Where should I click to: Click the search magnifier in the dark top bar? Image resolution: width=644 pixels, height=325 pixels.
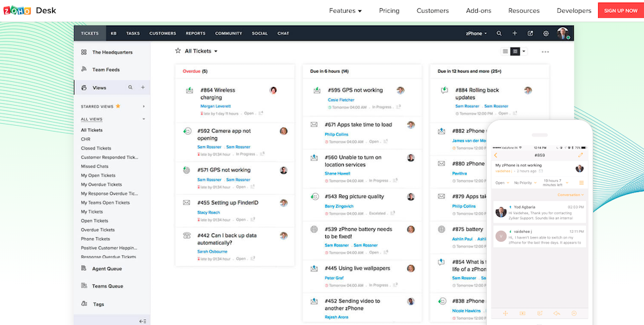pos(499,34)
